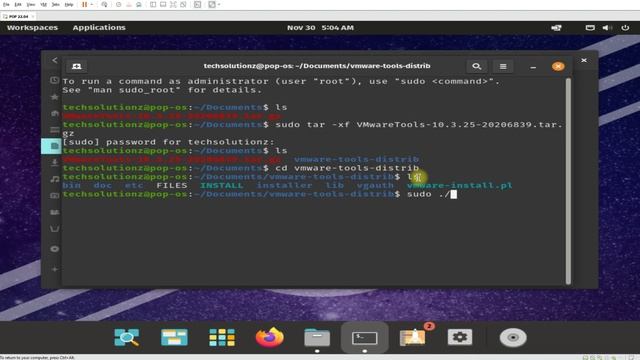Open Settings from the dock
This screenshot has height=360, width=640.
[x=460, y=337]
